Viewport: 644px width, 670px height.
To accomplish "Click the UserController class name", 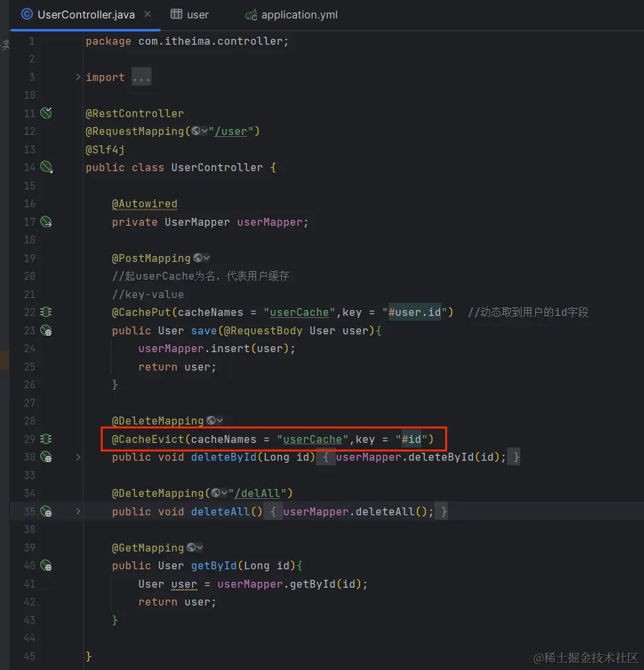I will 217,167.
